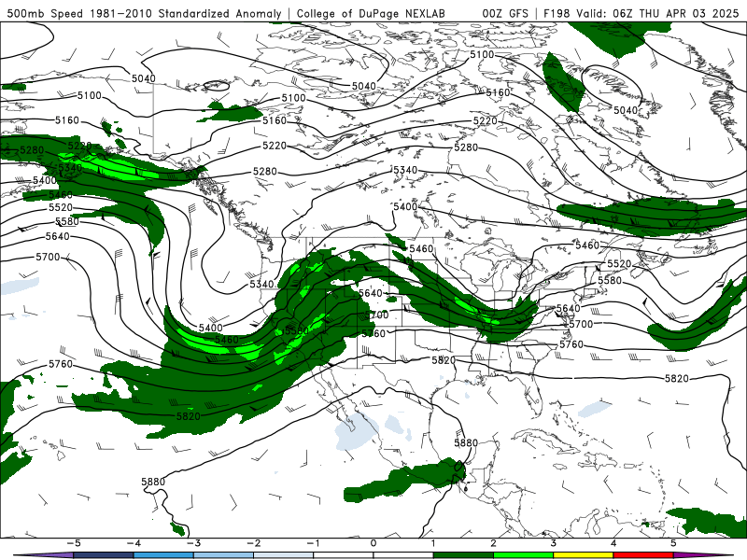Click the '-1' colorbar tick label
747x560 pixels.
[314, 543]
